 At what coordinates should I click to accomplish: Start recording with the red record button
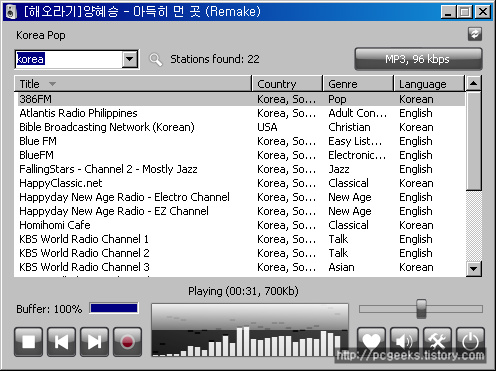[127, 342]
